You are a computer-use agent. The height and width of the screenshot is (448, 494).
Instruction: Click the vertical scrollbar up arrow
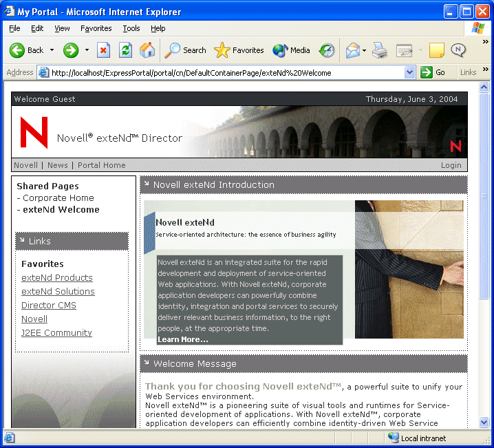point(484,87)
